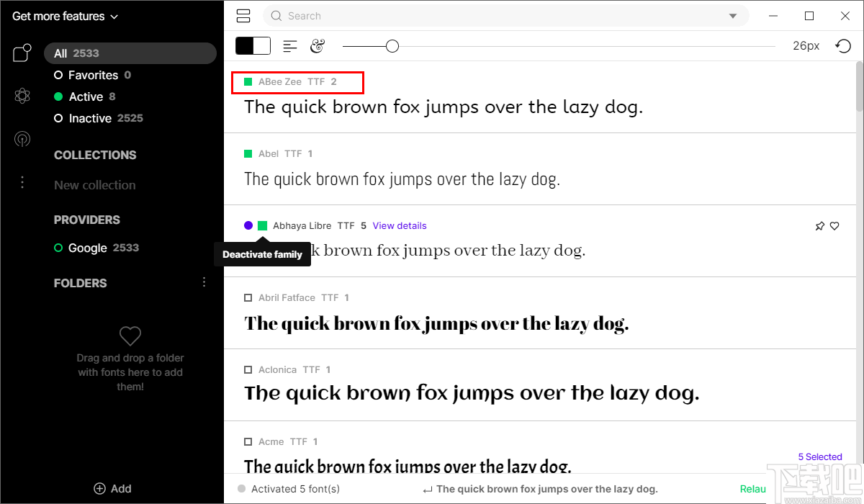Open the discover broadcast icon in sidebar
Image resolution: width=864 pixels, height=504 pixels.
coord(22,139)
